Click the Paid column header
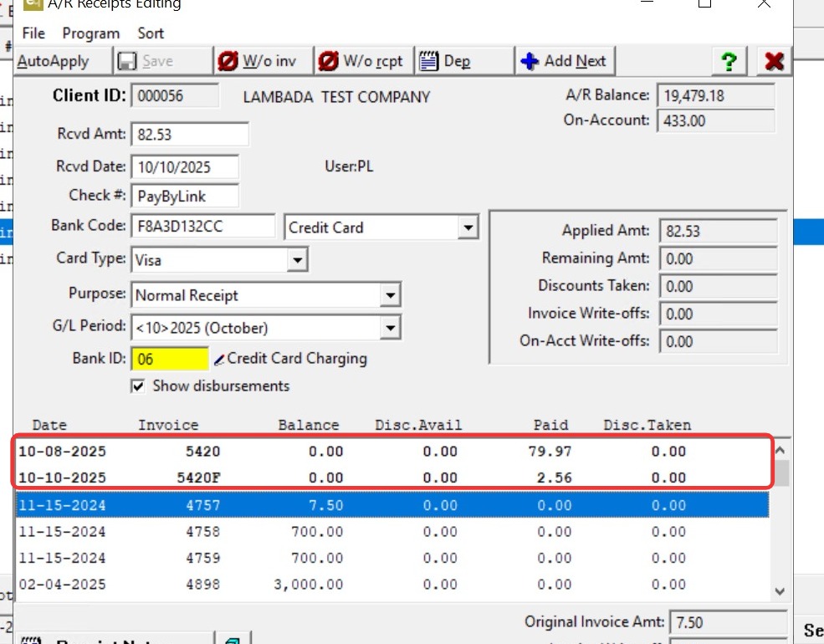The height and width of the screenshot is (644, 824). pos(550,425)
